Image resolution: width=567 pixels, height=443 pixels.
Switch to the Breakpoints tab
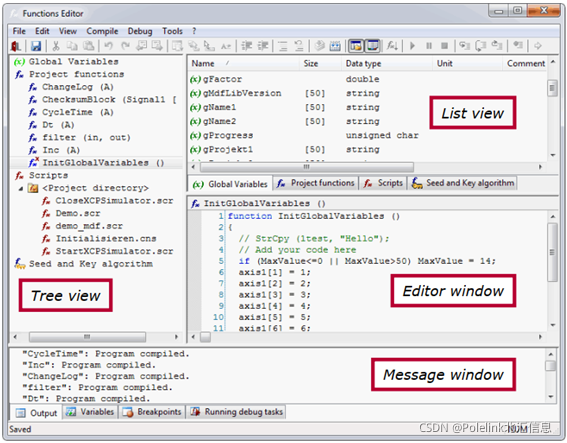[152, 412]
